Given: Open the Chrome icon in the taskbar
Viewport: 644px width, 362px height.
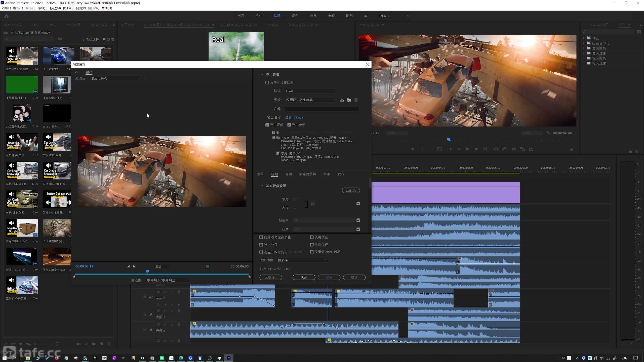Looking at the screenshot, I should pyautogui.click(x=152, y=358).
